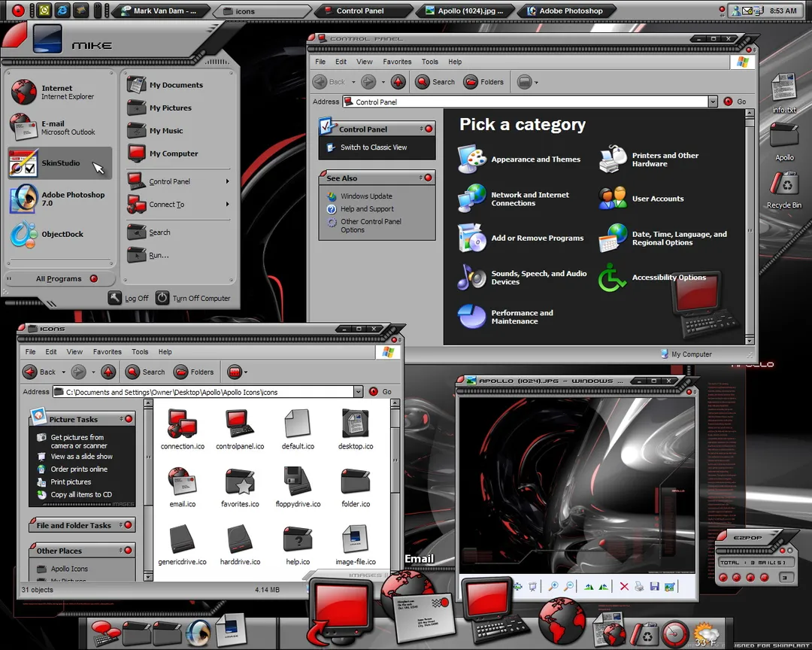Click red delete X in image viewer
The height and width of the screenshot is (650, 812).
pos(624,586)
